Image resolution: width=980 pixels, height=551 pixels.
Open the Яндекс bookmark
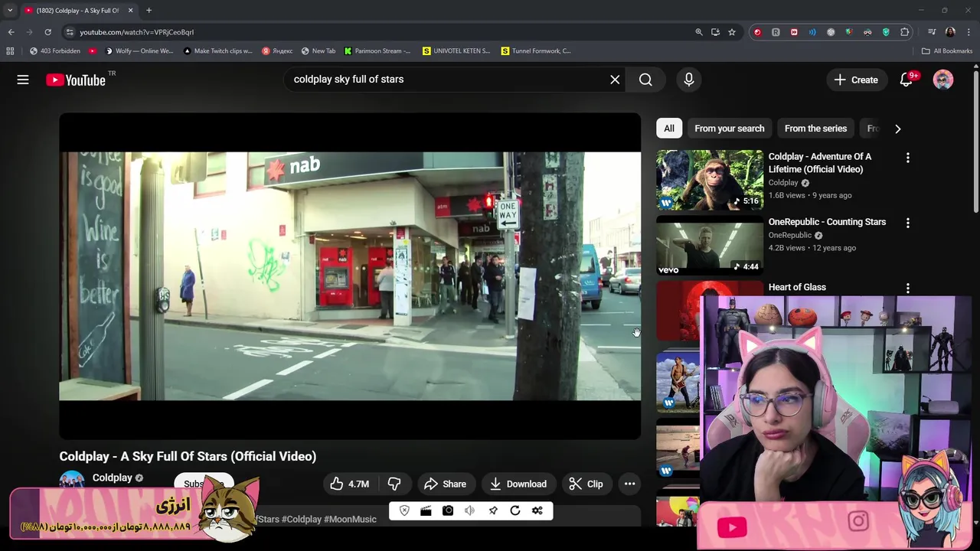pyautogui.click(x=277, y=51)
